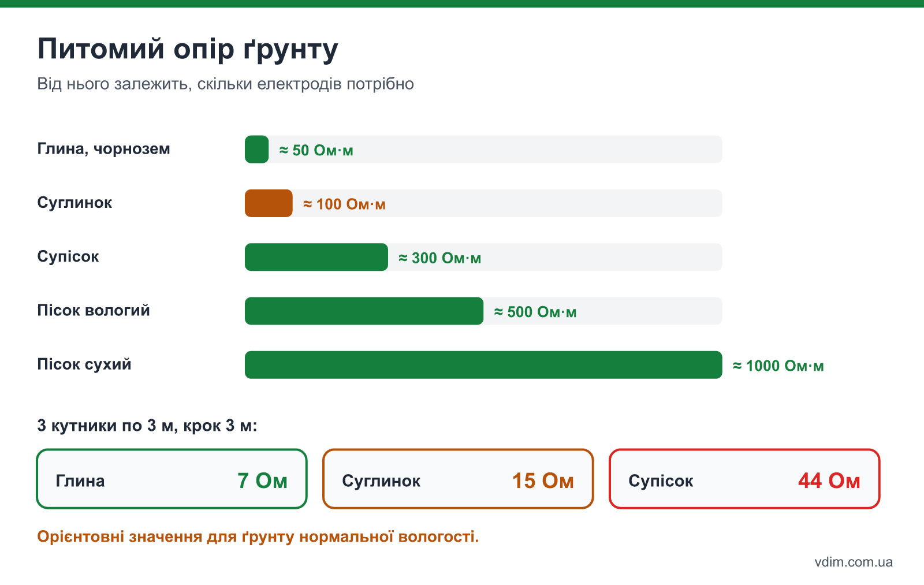Click the green filled bar for Глина, чорнозем
924x585 pixels.
[257, 150]
